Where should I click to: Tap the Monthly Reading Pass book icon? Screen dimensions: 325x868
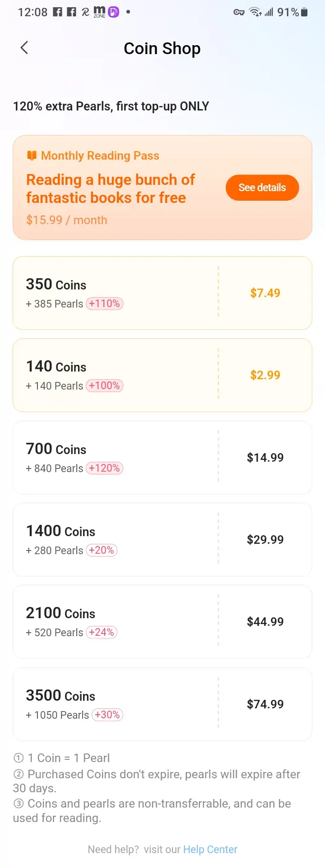(32, 156)
